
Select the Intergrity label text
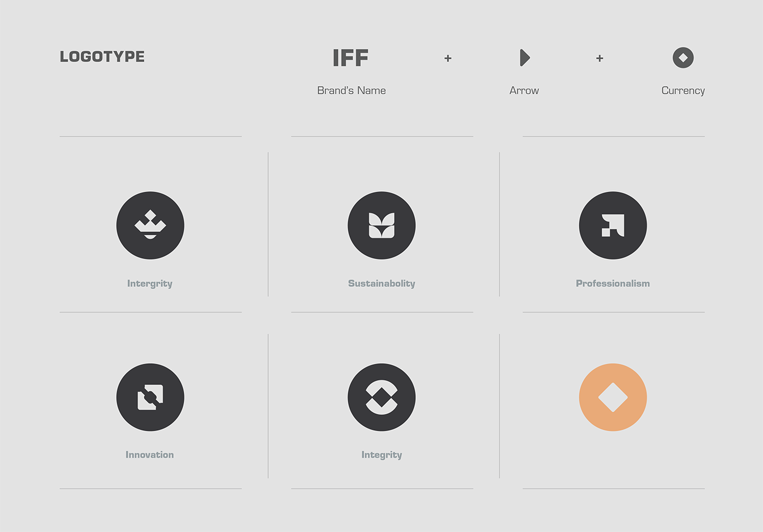150,283
